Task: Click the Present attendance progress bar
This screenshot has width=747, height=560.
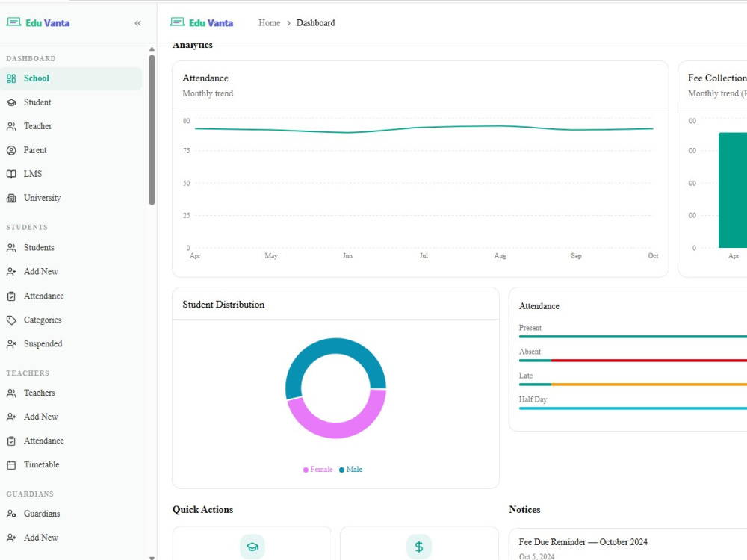Action: click(633, 337)
